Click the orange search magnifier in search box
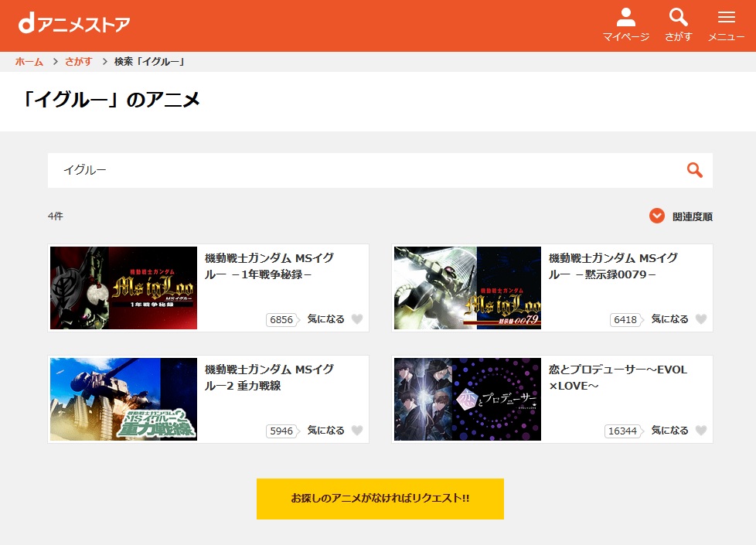This screenshot has height=545, width=756. 694,170
